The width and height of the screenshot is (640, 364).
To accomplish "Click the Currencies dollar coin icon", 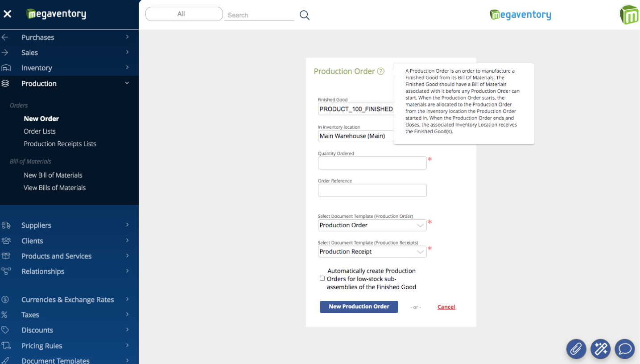I will coord(5,299).
